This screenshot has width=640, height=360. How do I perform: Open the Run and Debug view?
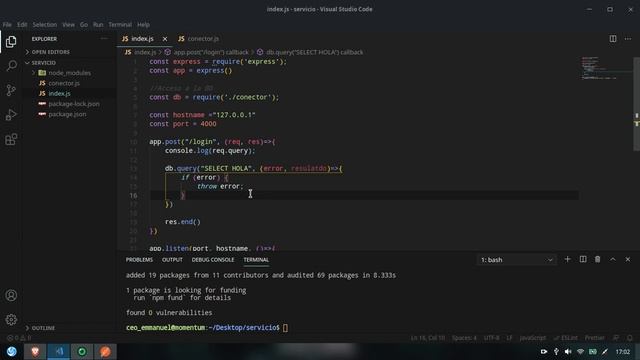(11, 115)
